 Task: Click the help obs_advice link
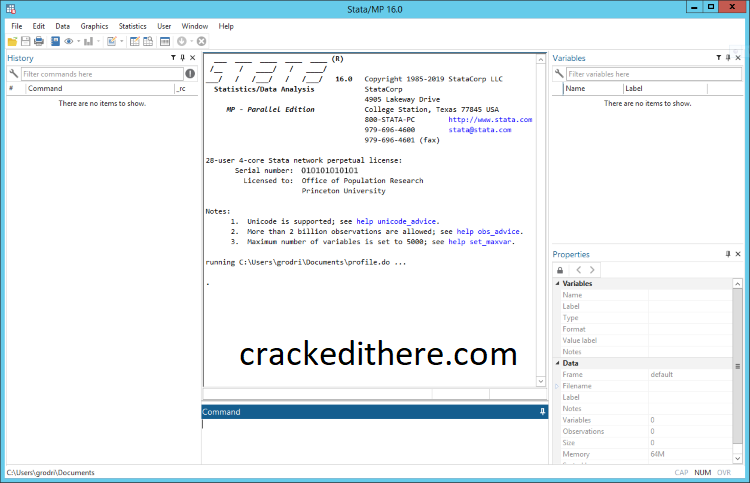click(x=488, y=231)
